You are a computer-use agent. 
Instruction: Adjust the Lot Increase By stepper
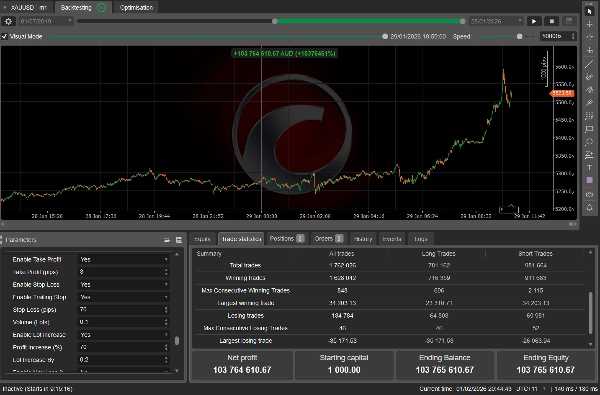[166, 360]
